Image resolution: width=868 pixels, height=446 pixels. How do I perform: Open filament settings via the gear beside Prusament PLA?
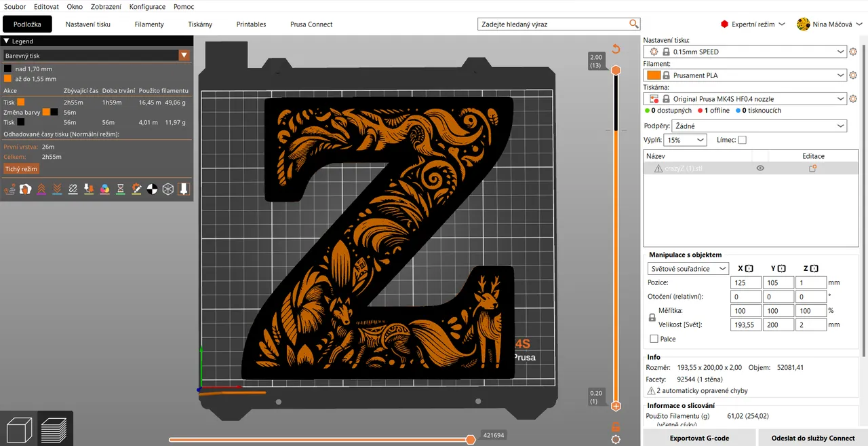853,75
